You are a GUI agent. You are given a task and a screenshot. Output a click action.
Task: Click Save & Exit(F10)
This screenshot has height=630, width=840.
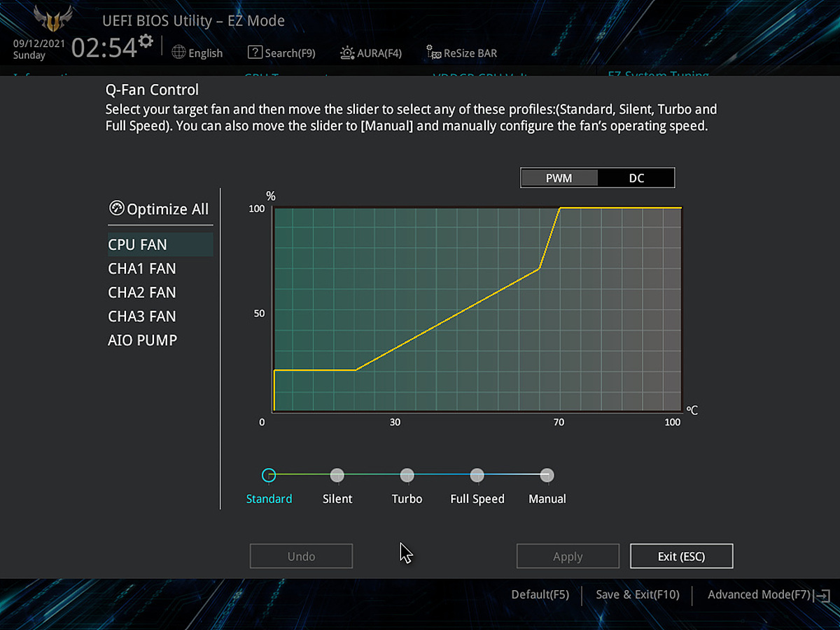click(x=638, y=594)
